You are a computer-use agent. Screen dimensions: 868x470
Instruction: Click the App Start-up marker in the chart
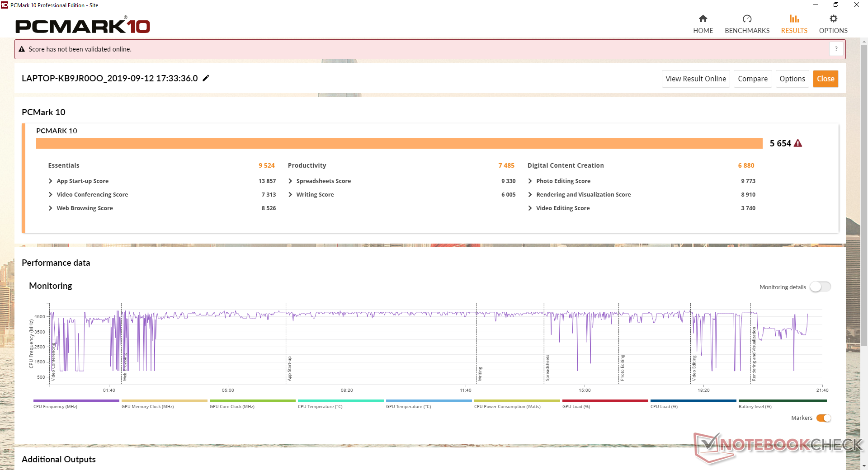[x=290, y=368]
